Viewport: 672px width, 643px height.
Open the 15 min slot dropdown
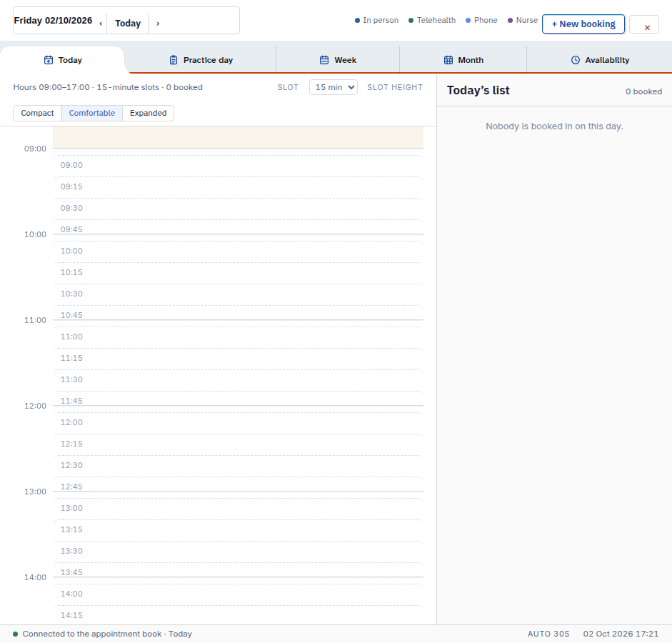pos(334,87)
